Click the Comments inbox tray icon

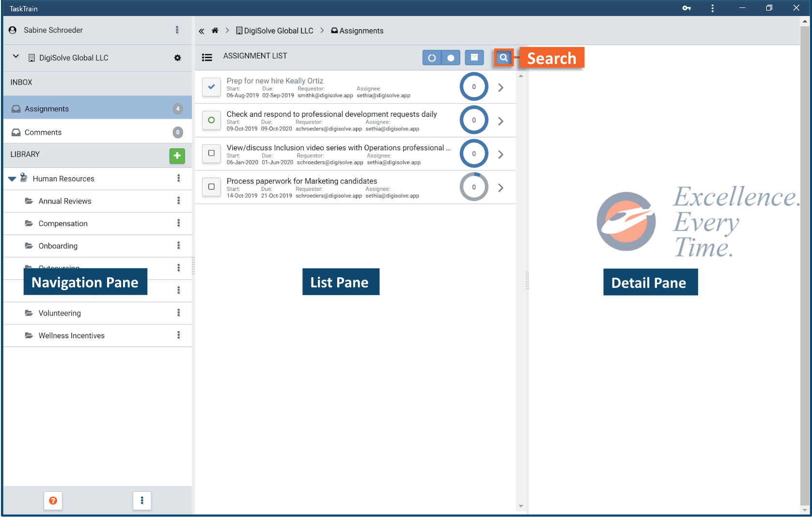coord(16,132)
